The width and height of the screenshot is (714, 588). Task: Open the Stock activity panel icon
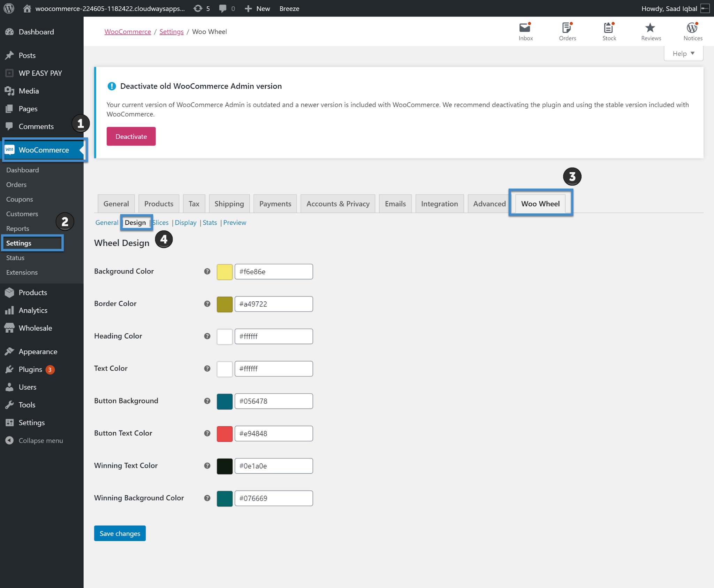[x=609, y=31]
